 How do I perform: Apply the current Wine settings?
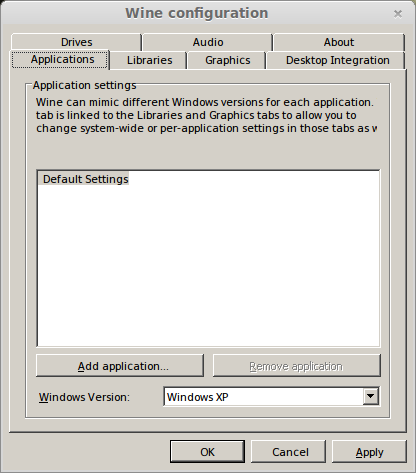point(369,452)
